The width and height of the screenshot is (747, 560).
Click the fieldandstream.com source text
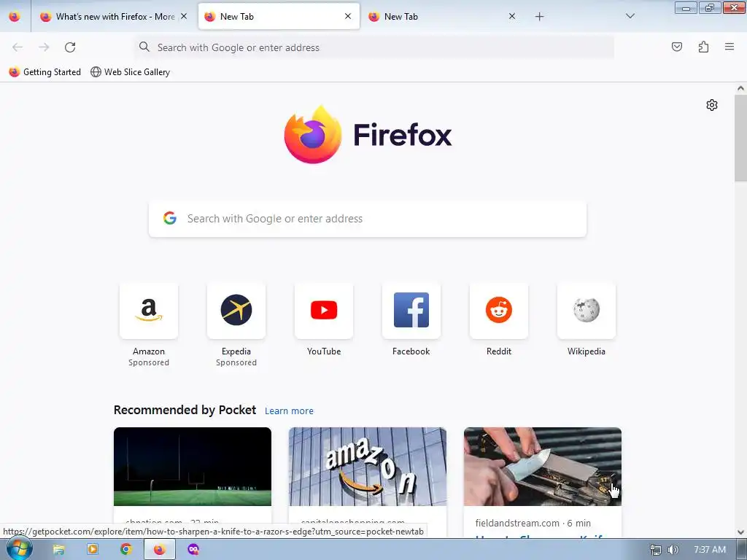[517, 523]
